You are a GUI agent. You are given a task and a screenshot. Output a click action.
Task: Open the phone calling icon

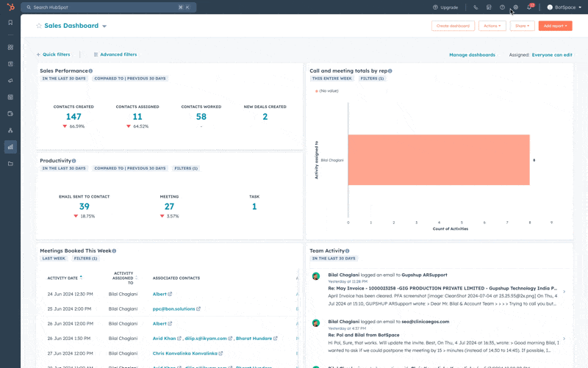pyautogui.click(x=476, y=7)
